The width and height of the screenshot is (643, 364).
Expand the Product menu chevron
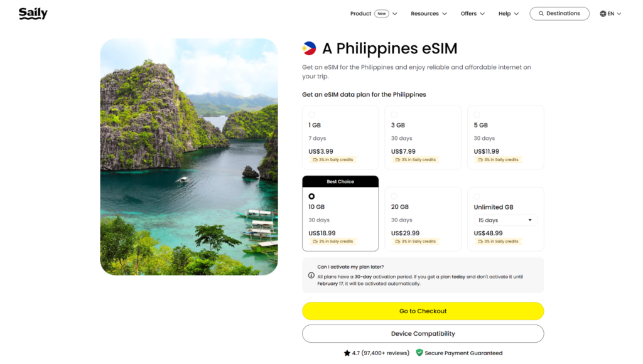point(394,13)
